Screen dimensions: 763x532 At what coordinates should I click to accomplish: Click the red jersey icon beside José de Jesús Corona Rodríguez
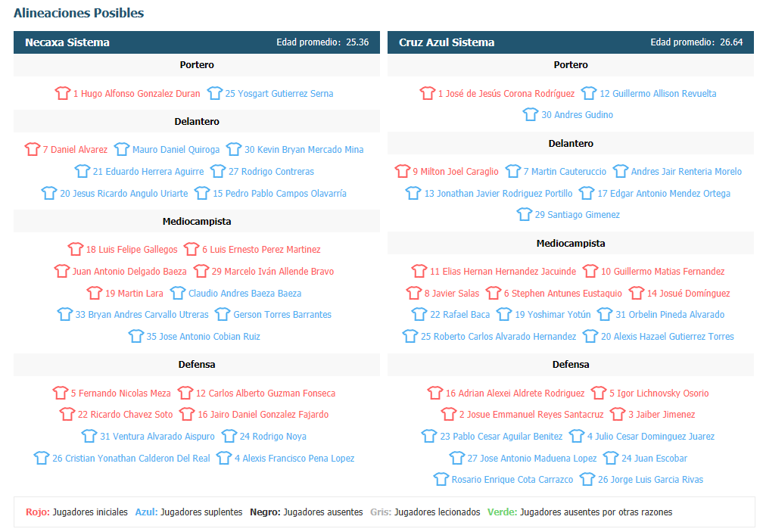coord(427,93)
